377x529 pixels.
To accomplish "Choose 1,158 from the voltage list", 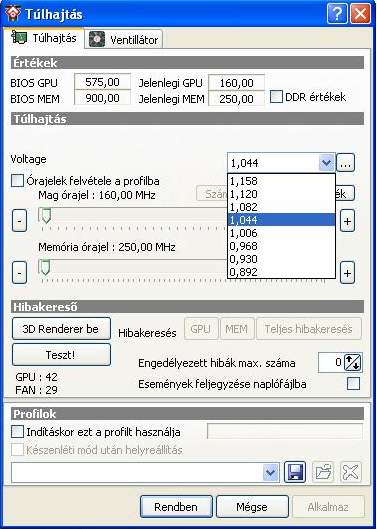I will coord(281,181).
